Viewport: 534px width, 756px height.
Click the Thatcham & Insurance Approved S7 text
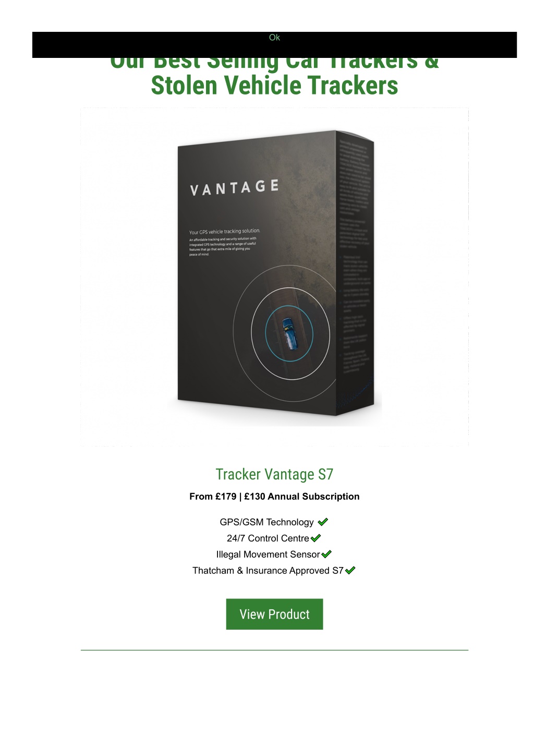pos(268,571)
